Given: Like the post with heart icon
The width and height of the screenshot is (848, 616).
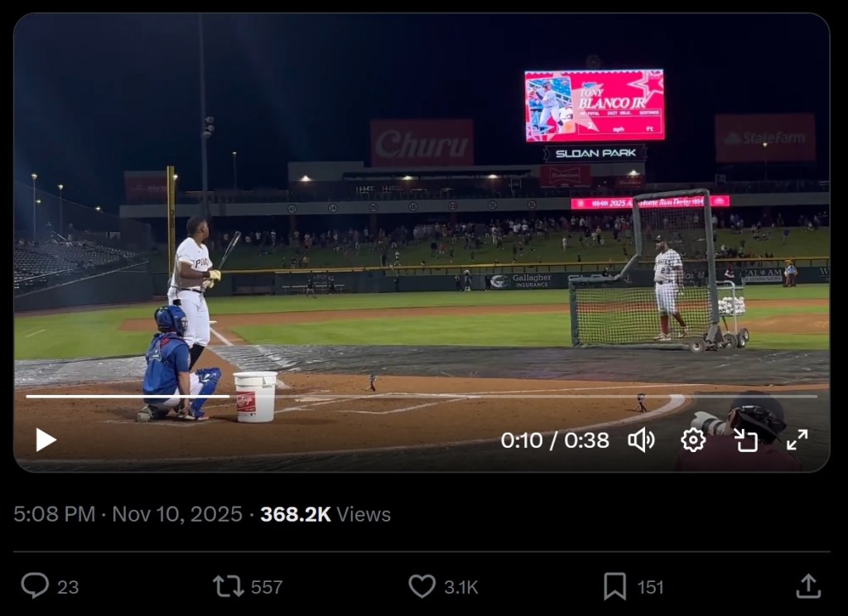Looking at the screenshot, I should [x=422, y=586].
